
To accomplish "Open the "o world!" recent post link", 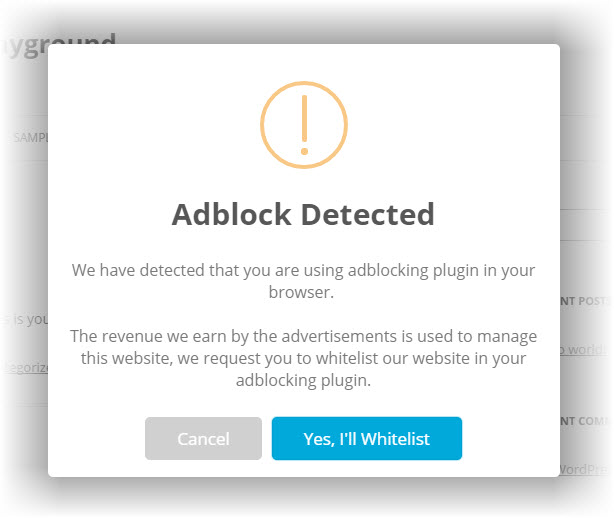I will 584,349.
